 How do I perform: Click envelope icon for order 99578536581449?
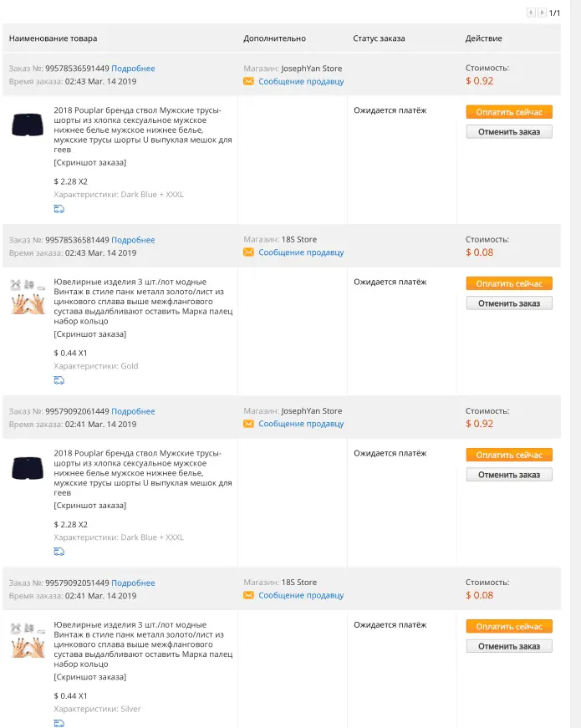pyautogui.click(x=248, y=252)
